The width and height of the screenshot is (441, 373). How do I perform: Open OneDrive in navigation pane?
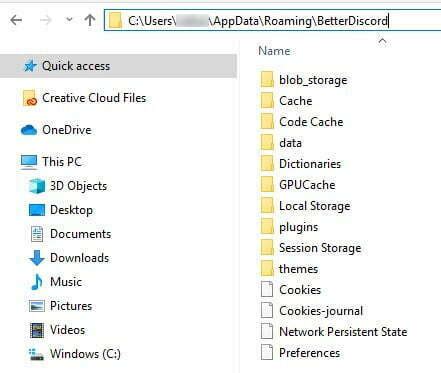click(x=67, y=130)
